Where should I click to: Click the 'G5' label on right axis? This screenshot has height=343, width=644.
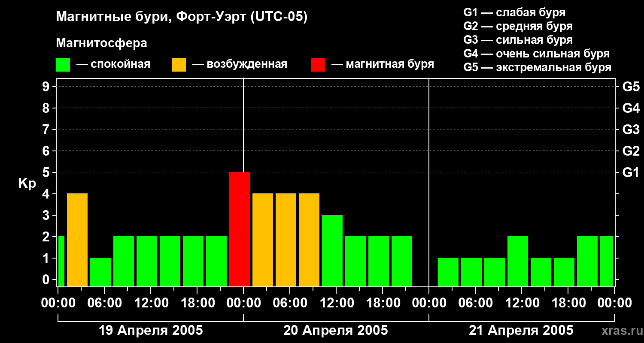tap(631, 87)
